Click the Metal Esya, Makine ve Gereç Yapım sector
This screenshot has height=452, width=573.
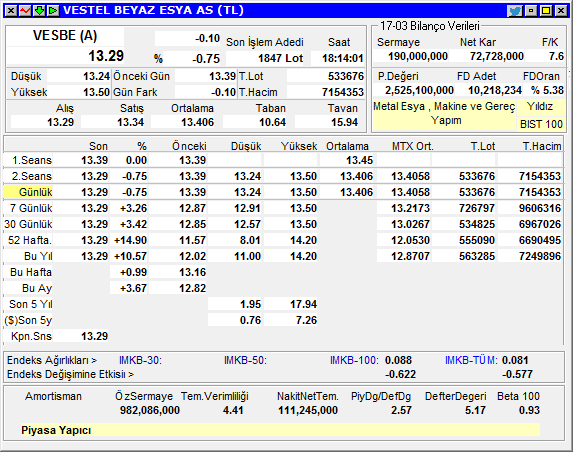pos(444,113)
